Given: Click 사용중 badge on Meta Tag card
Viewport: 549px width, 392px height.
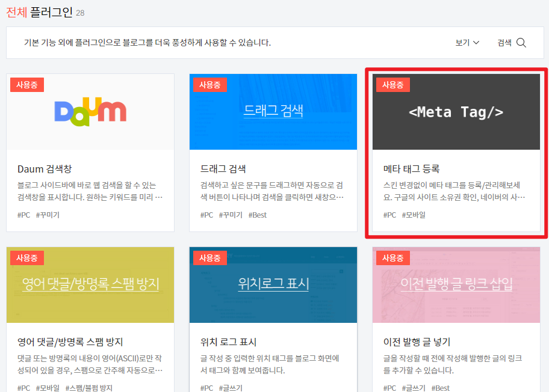Looking at the screenshot, I should coord(393,85).
